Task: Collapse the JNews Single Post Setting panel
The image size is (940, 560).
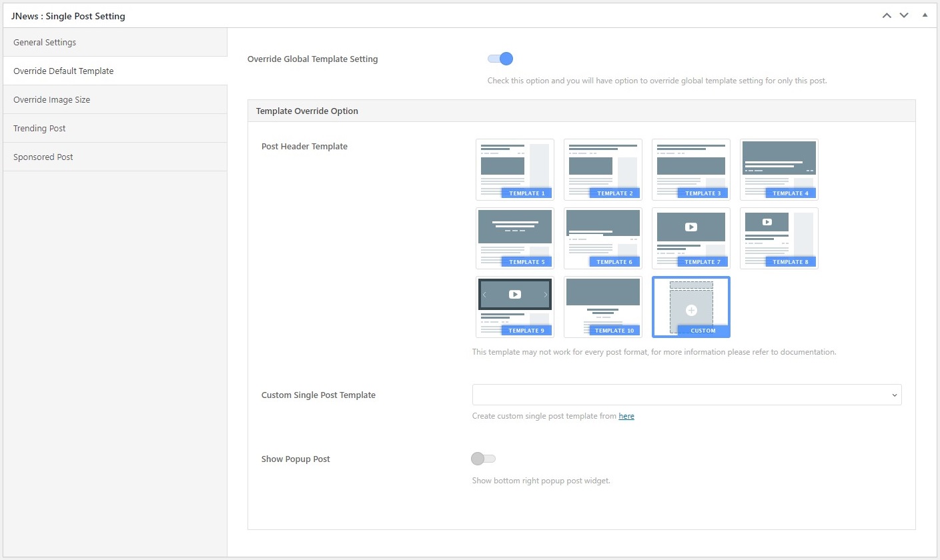Action: [925, 15]
